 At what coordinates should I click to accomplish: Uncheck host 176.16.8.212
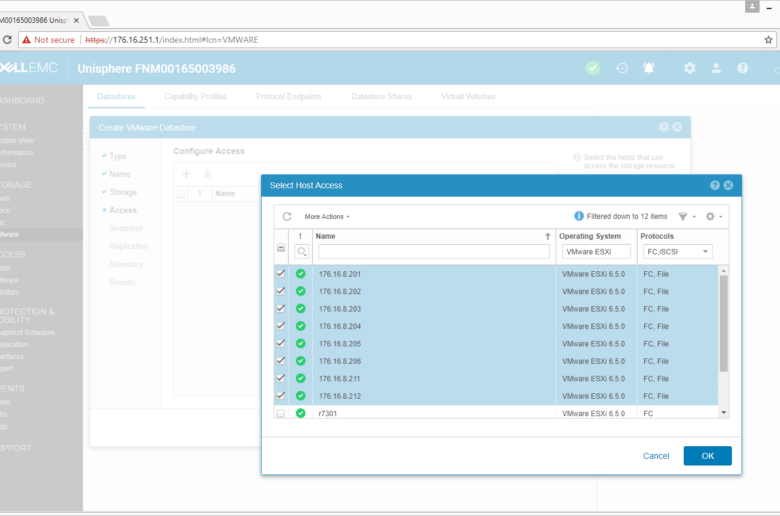pyautogui.click(x=281, y=396)
